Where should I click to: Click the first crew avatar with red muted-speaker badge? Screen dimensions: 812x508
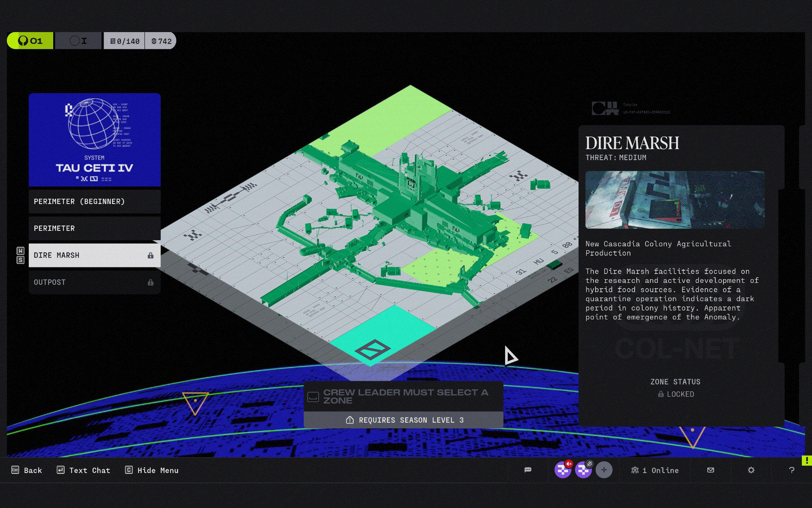click(562, 471)
